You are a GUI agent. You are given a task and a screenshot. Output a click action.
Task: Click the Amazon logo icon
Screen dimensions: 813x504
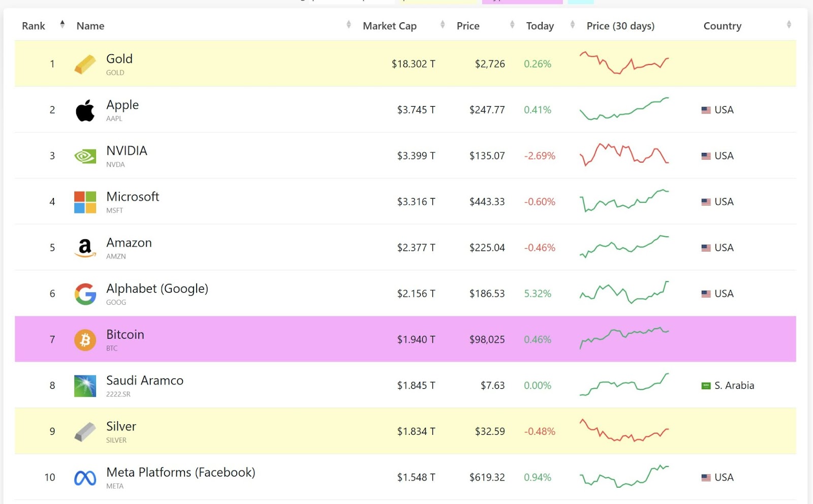85,248
